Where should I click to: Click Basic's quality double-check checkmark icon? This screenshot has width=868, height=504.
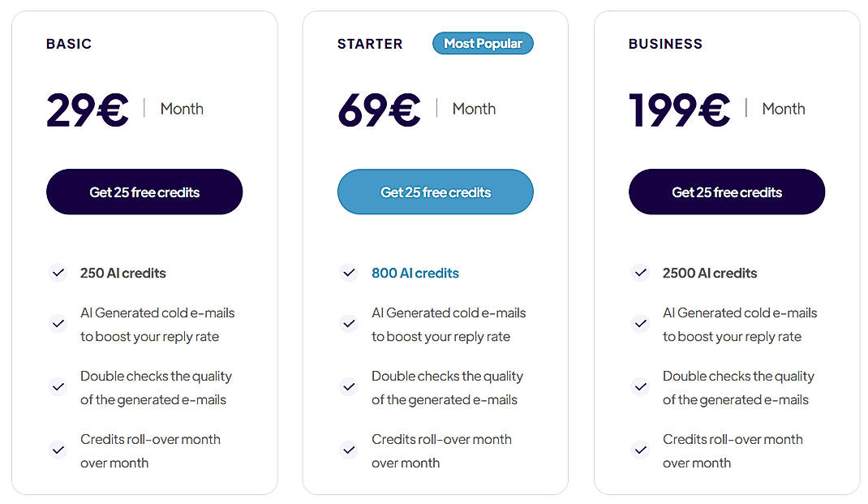point(58,386)
